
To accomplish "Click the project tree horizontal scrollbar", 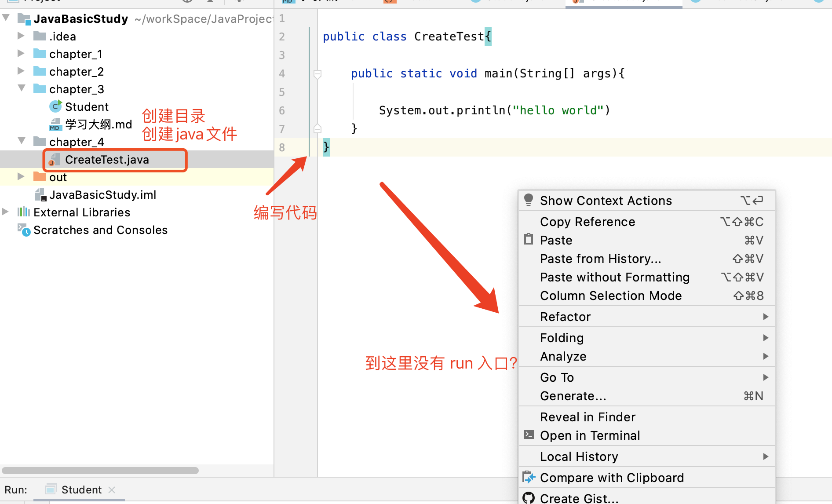I will coord(100,470).
